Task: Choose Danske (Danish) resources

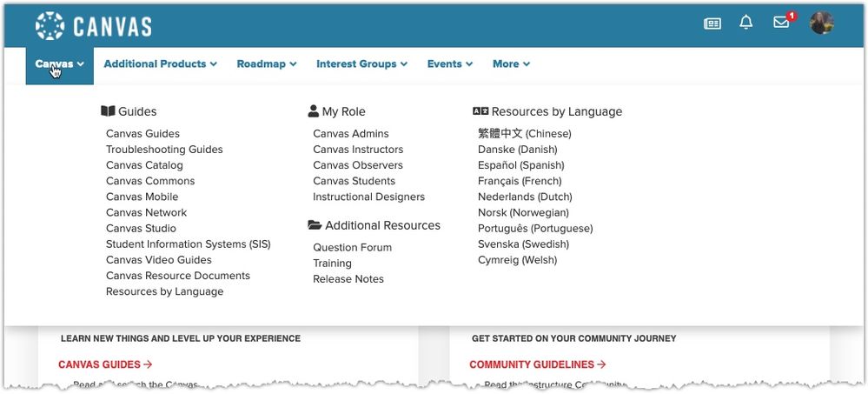Action: pyautogui.click(x=518, y=150)
